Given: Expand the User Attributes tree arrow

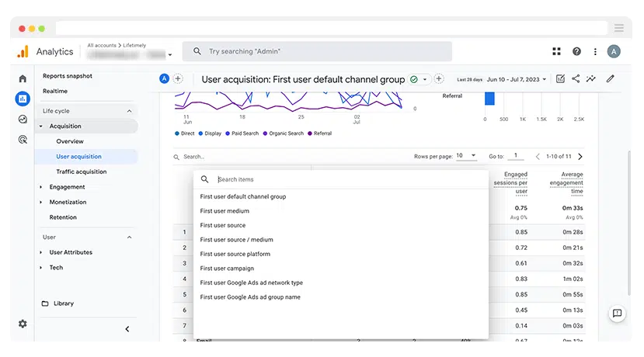Looking at the screenshot, I should [41, 252].
